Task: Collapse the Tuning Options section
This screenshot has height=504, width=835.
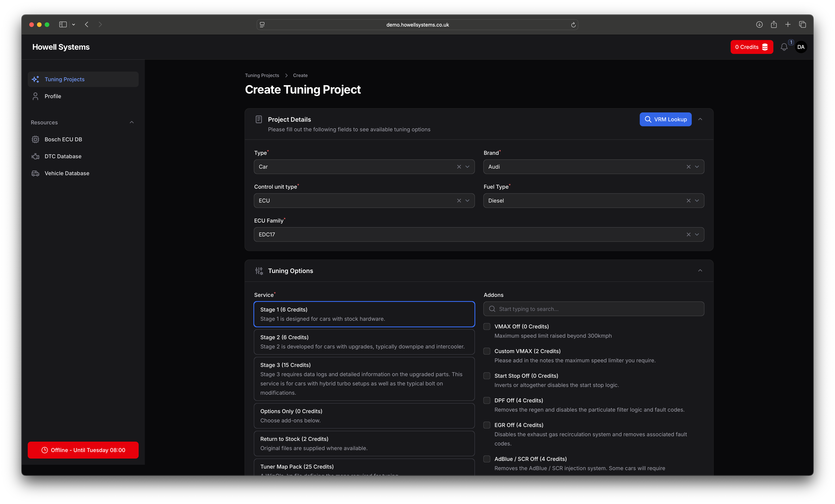Action: pos(700,270)
